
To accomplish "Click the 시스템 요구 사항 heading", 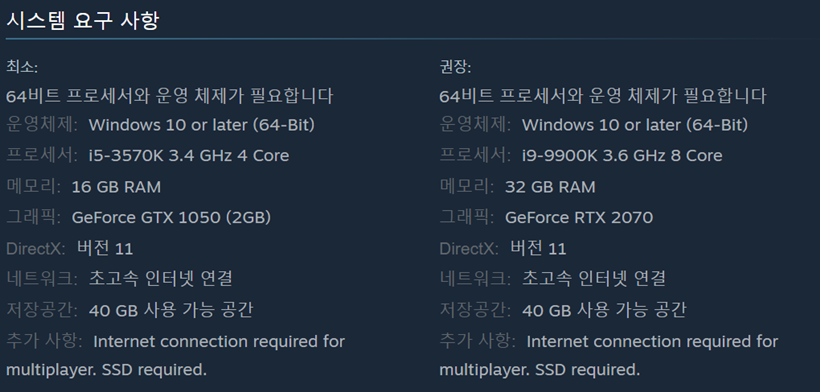I will pyautogui.click(x=82, y=21).
